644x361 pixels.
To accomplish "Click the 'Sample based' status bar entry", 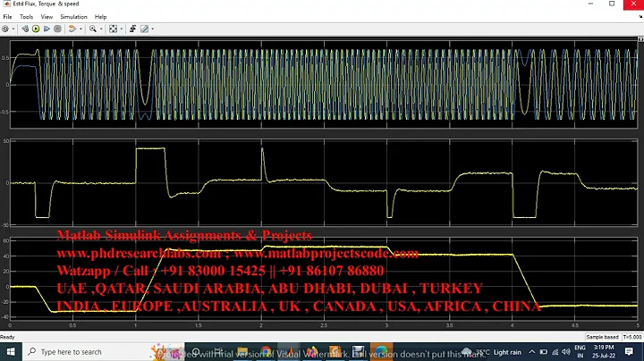I will pyautogui.click(x=602, y=337).
